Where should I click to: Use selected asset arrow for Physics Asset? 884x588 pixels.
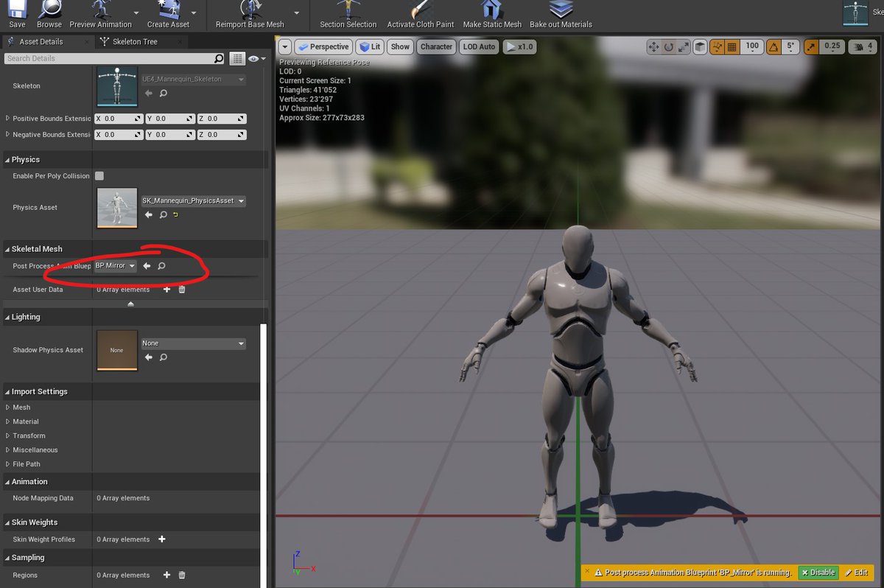click(x=148, y=214)
